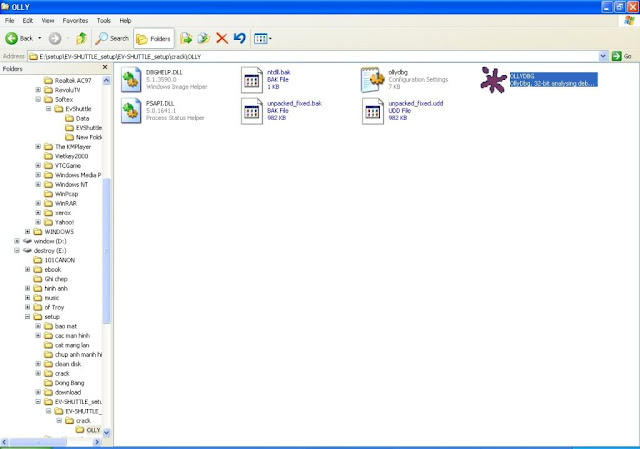The image size is (640, 449).
Task: Click folder tree scroll up arrow
Action: (107, 80)
